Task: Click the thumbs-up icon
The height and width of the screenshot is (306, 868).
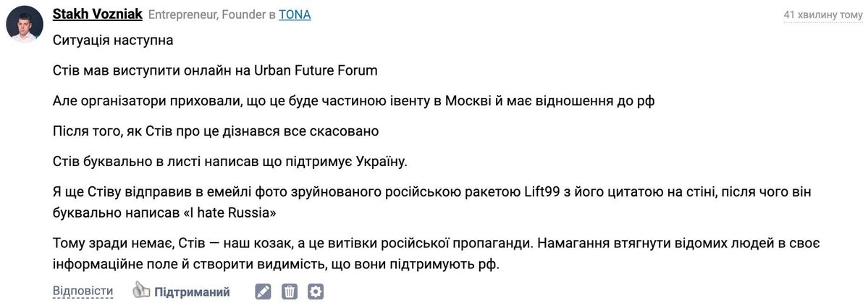Action: point(142,291)
